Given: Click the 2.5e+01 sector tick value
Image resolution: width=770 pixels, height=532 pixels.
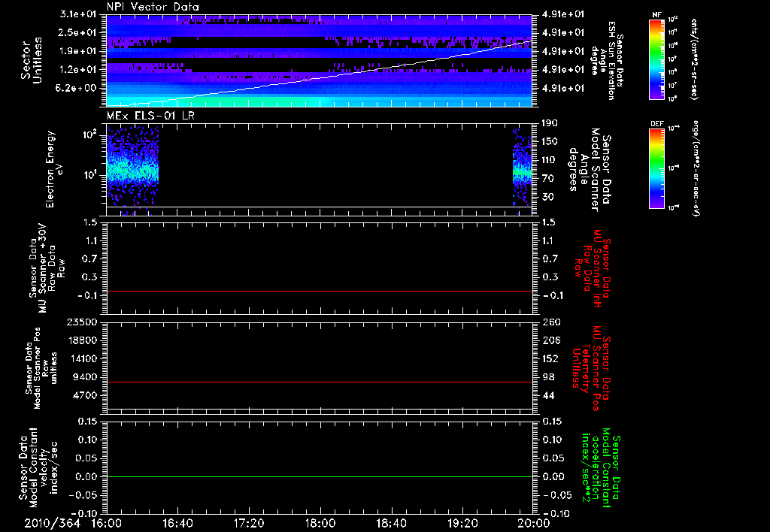Looking at the screenshot, I should point(76,32).
